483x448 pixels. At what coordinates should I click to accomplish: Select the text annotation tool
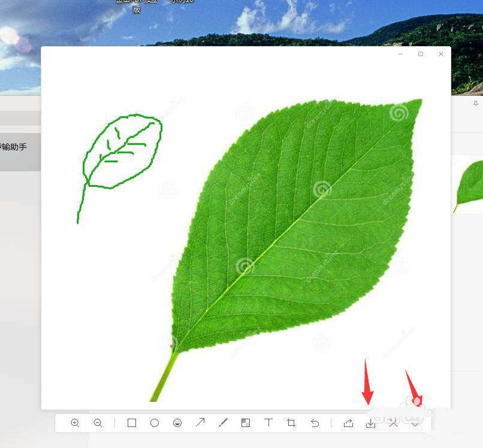pyautogui.click(x=268, y=423)
